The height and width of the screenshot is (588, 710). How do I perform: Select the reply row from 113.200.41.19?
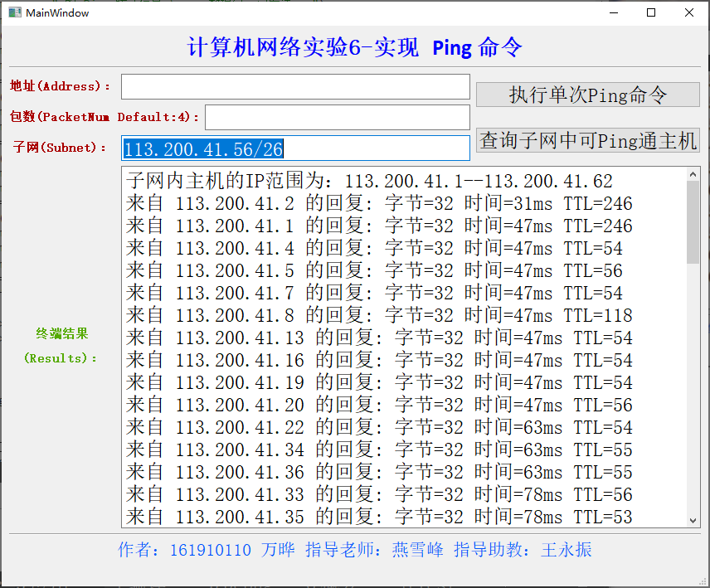click(379, 382)
